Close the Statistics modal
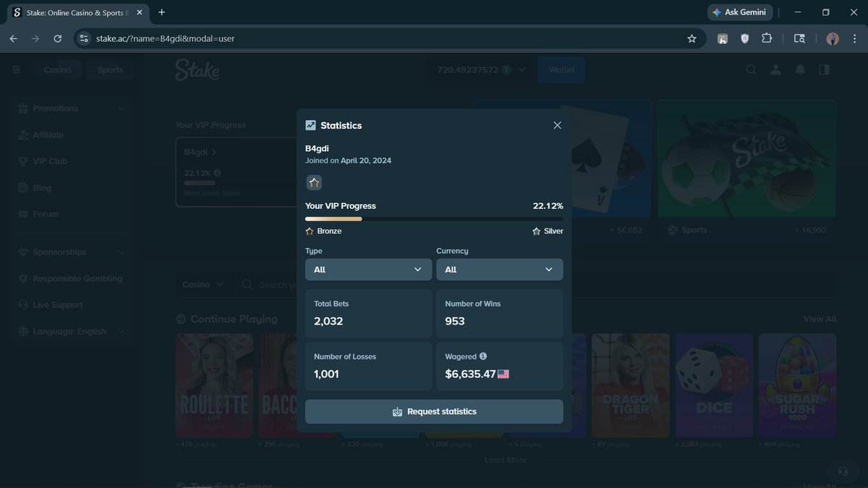The width and height of the screenshot is (868, 488). pos(557,125)
